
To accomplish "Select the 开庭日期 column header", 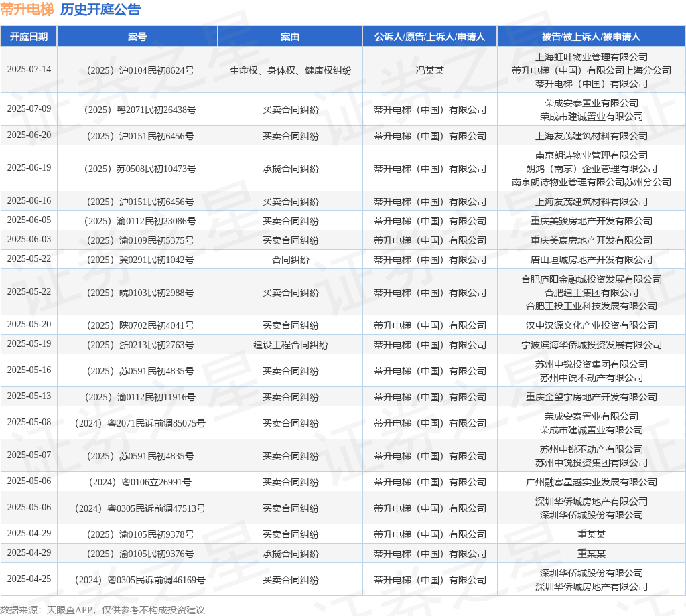I will coord(29,37).
